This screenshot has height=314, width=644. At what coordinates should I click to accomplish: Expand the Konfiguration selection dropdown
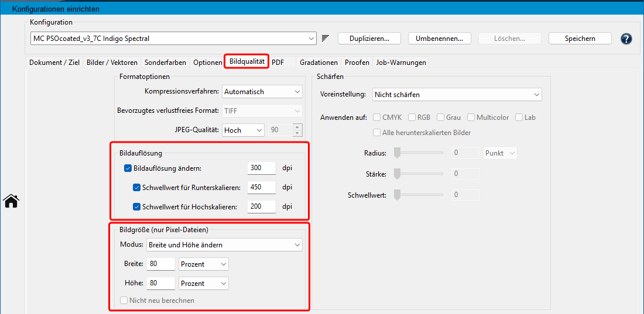click(x=173, y=39)
